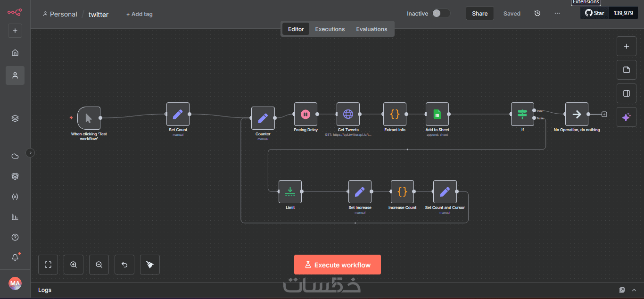
Task: Open the Extract Info code node
Action: pos(395,114)
